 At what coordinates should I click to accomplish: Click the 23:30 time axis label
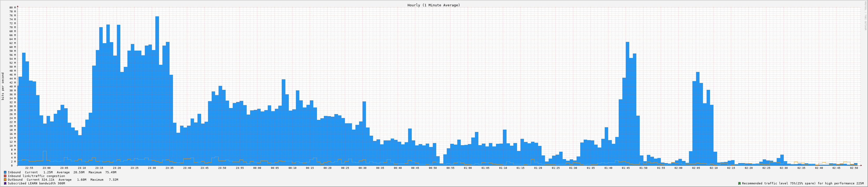click(x=152, y=168)
